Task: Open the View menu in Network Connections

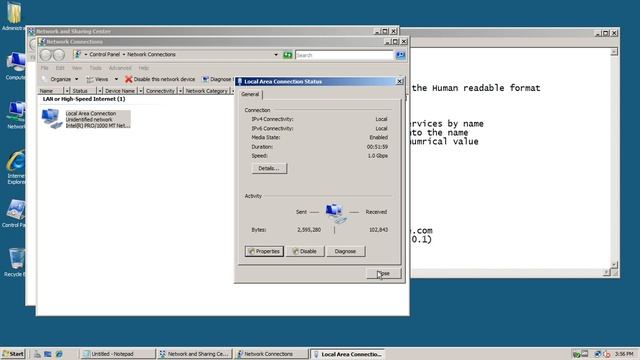Action: pyautogui.click(x=77, y=68)
